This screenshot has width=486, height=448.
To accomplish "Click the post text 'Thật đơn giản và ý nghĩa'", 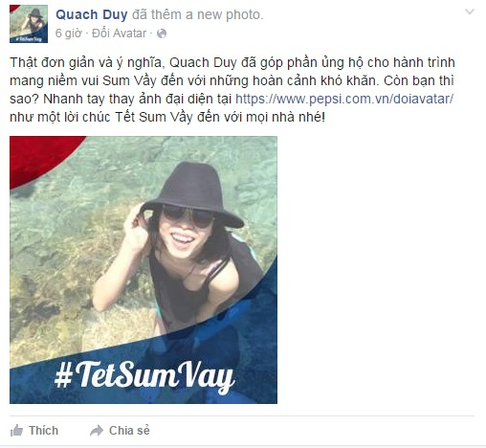I will coord(87,62).
